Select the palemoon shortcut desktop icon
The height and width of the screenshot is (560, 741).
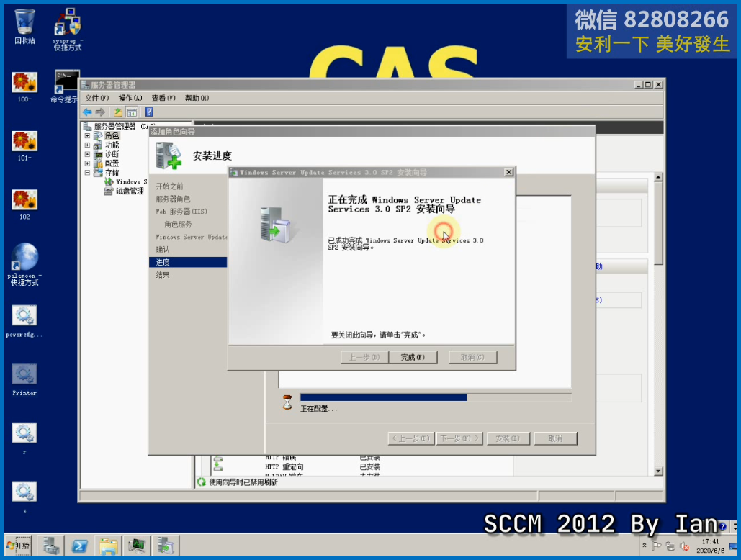(24, 264)
